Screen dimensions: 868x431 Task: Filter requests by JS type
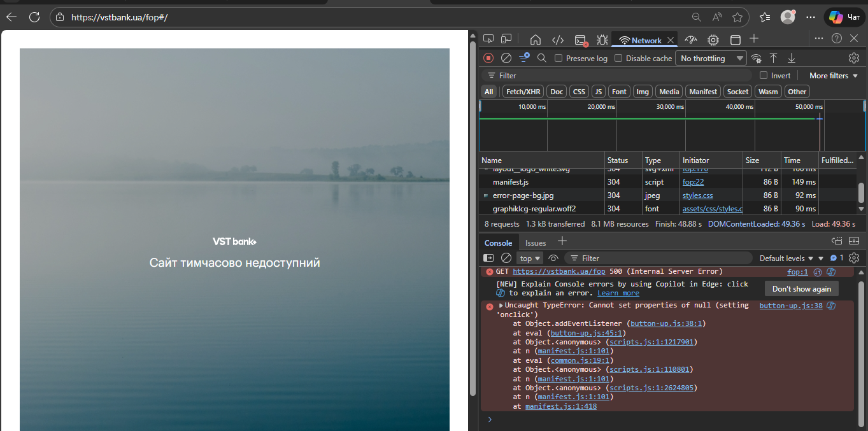tap(598, 92)
